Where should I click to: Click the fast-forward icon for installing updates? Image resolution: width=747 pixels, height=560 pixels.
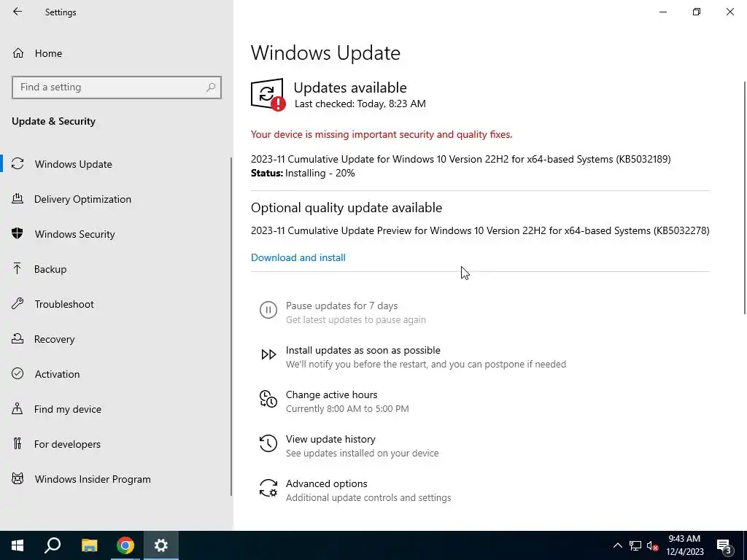[x=268, y=354]
